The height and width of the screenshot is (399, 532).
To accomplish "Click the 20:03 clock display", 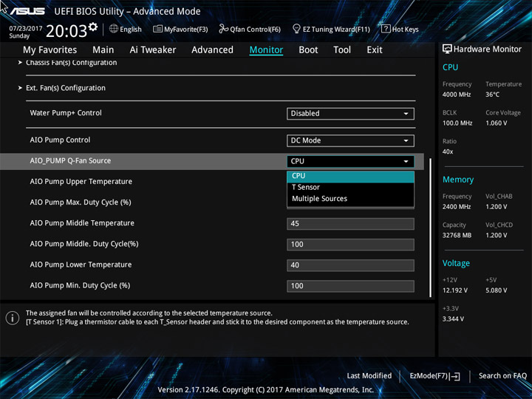I will coord(66,31).
